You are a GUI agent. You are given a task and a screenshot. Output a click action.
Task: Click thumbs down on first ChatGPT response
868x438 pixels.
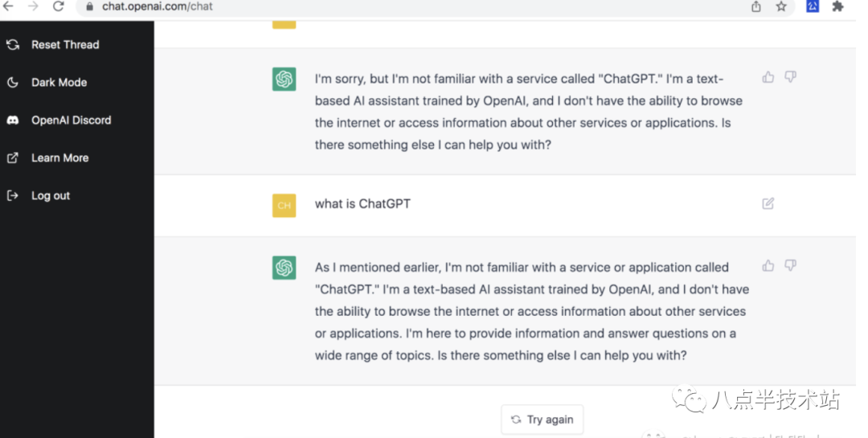tap(791, 77)
